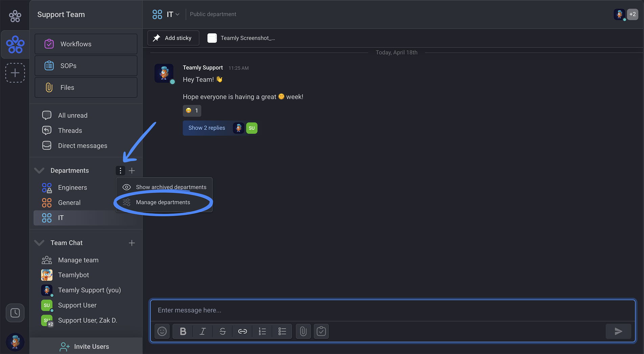Screen dimensions: 644x354
Task: Click Show 2 replies
Action: pyautogui.click(x=207, y=128)
